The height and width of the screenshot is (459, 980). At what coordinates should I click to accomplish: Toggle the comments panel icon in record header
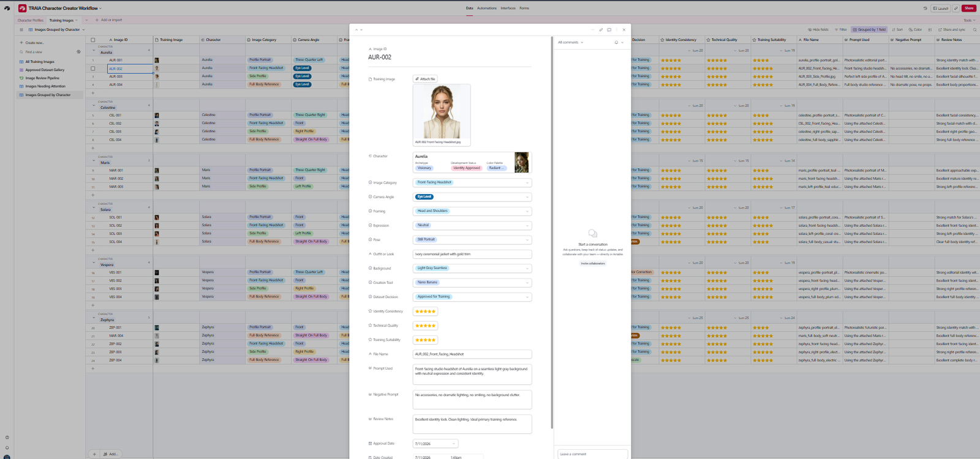pyautogui.click(x=609, y=29)
